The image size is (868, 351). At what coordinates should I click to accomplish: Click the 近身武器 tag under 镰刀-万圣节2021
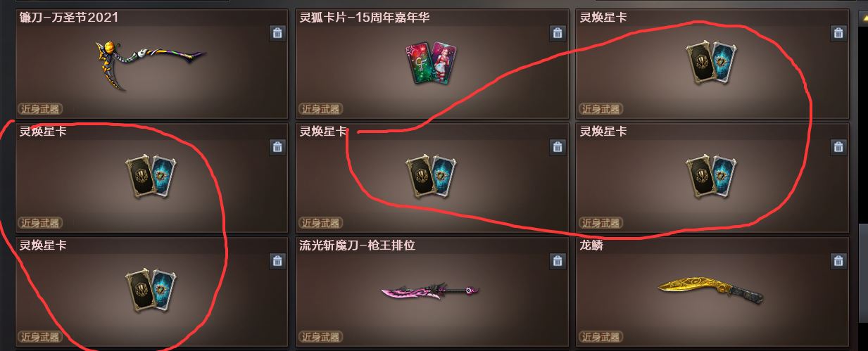pos(40,109)
